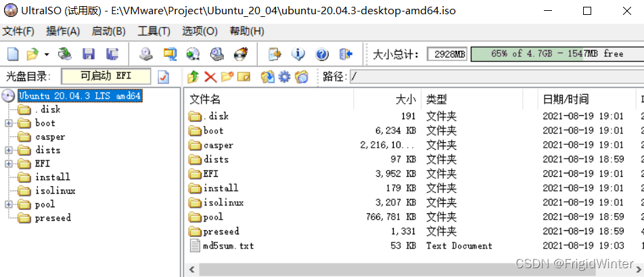Viewport: 644px width, 277px height.
Task: Click the 65% of 4.7GB capacity bar
Action: (x=557, y=54)
